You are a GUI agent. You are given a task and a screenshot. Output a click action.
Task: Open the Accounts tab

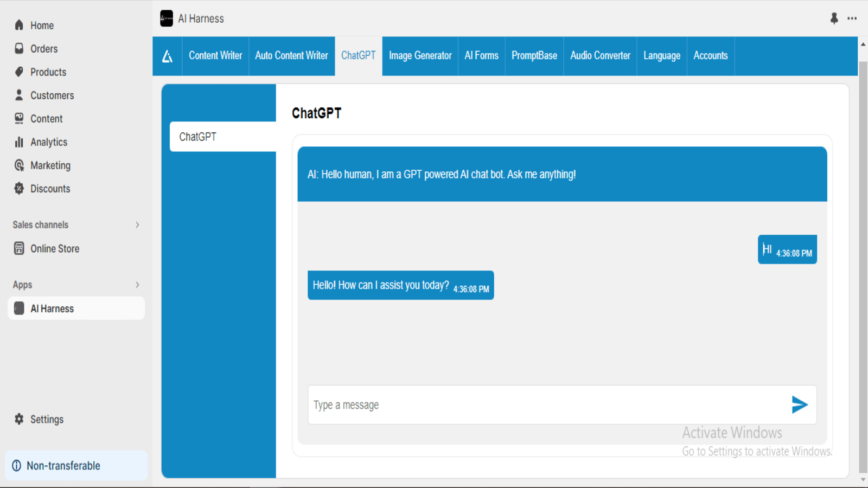coord(711,56)
